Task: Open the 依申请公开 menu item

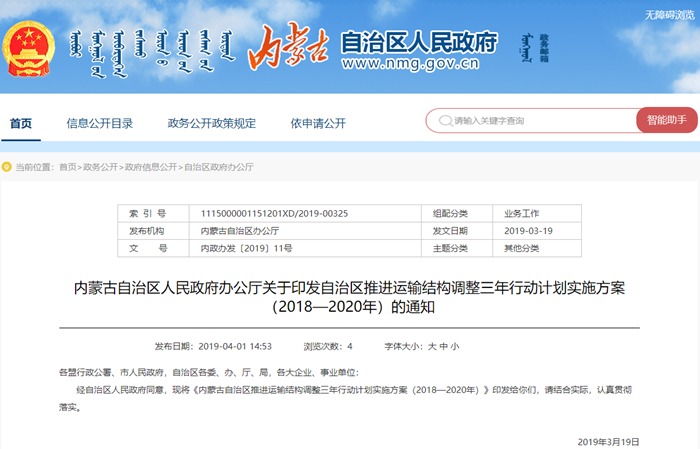Action: point(318,123)
